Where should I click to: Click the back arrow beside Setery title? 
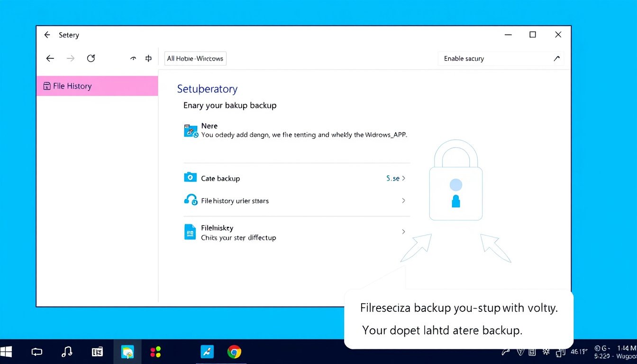click(47, 35)
